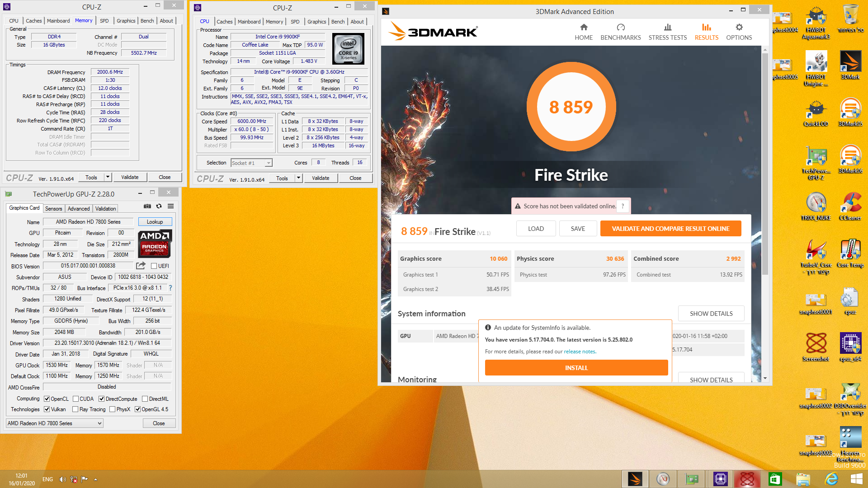The height and width of the screenshot is (488, 868).
Task: Open TRIXX_NUKE desktop icon
Action: click(816, 207)
